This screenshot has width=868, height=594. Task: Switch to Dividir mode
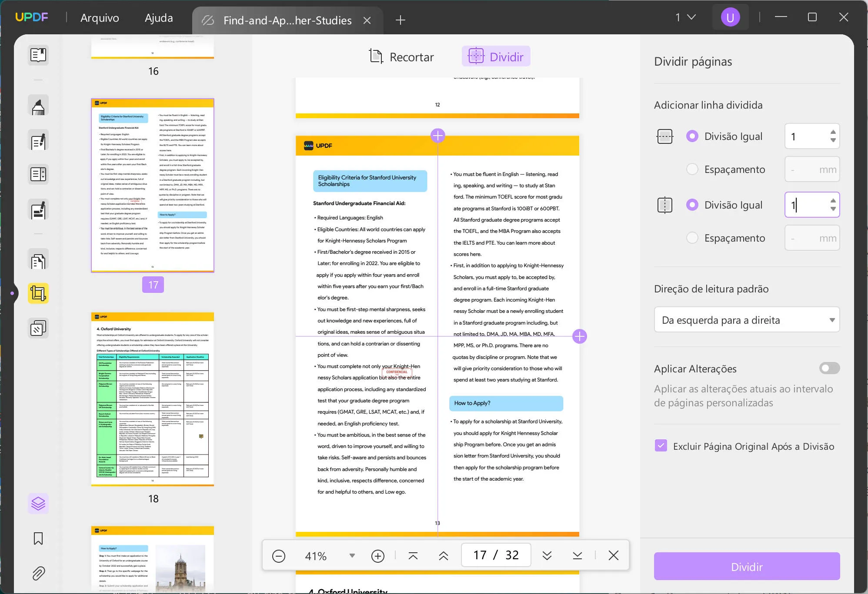coord(496,56)
